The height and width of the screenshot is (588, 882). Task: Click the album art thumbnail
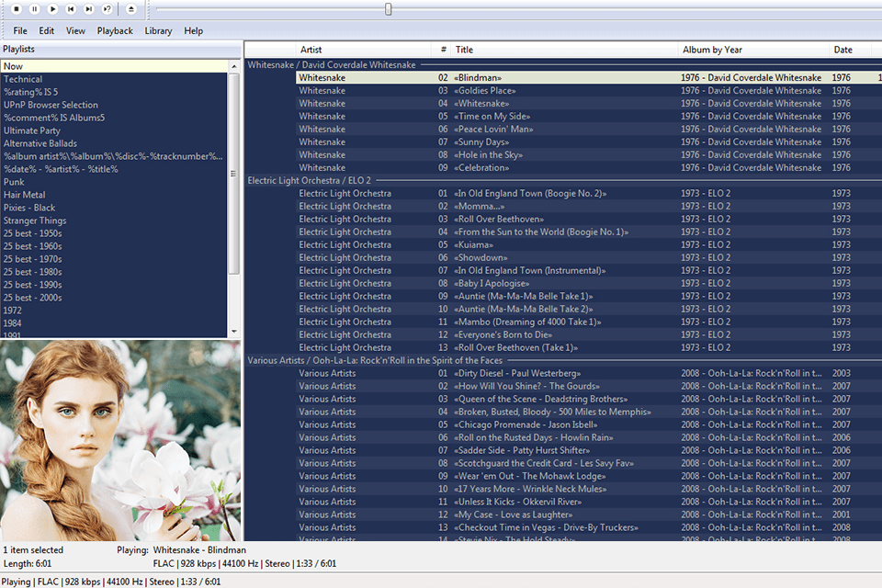pos(119,441)
